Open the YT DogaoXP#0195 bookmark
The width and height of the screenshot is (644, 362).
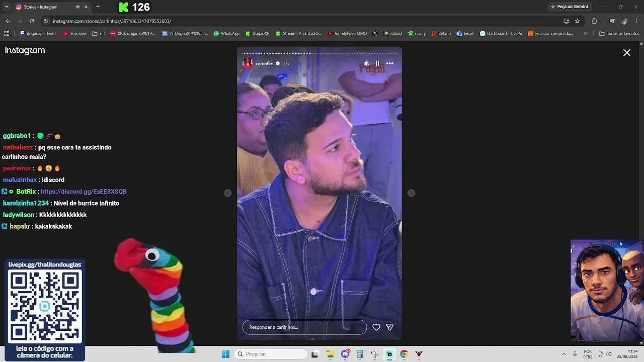tap(185, 34)
